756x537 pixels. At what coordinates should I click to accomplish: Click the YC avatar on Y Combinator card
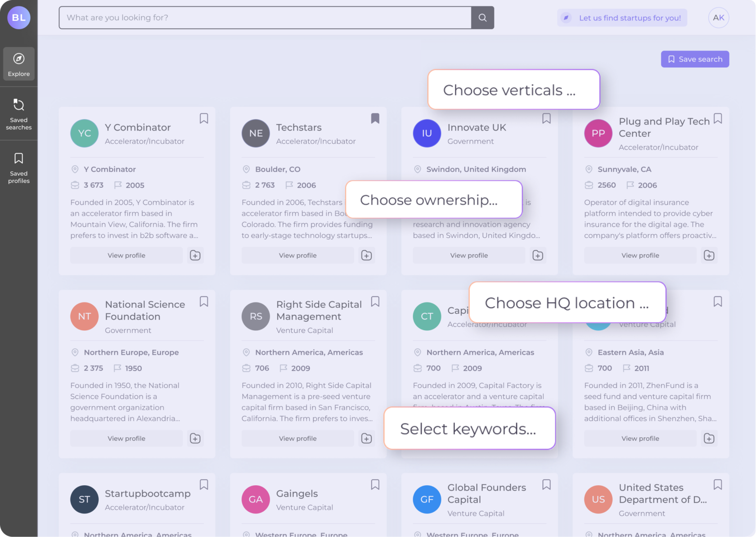coord(85,133)
